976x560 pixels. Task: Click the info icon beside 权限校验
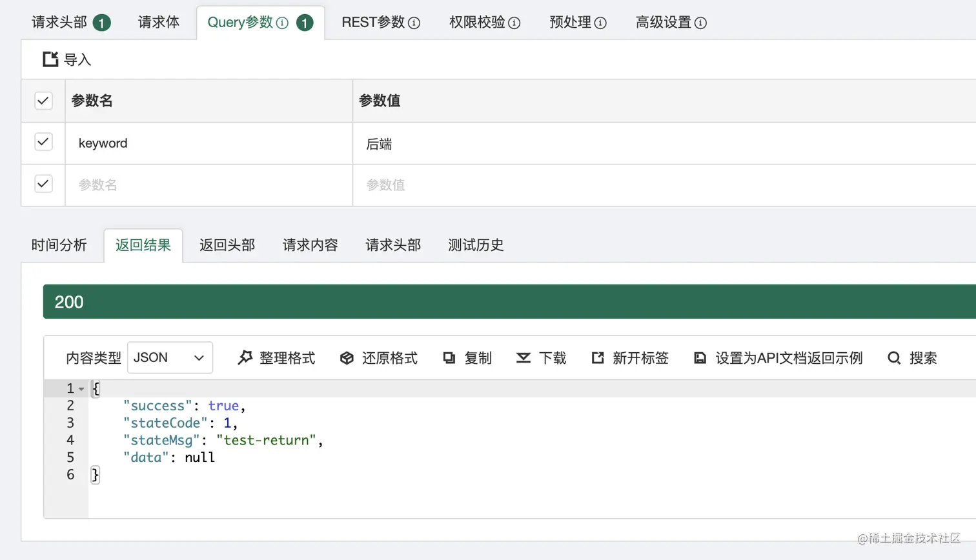tap(514, 22)
